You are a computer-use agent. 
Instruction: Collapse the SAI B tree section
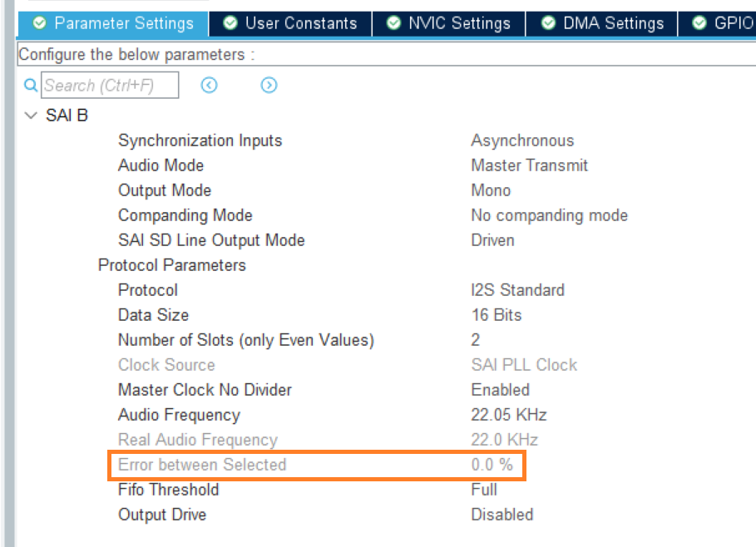point(32,116)
